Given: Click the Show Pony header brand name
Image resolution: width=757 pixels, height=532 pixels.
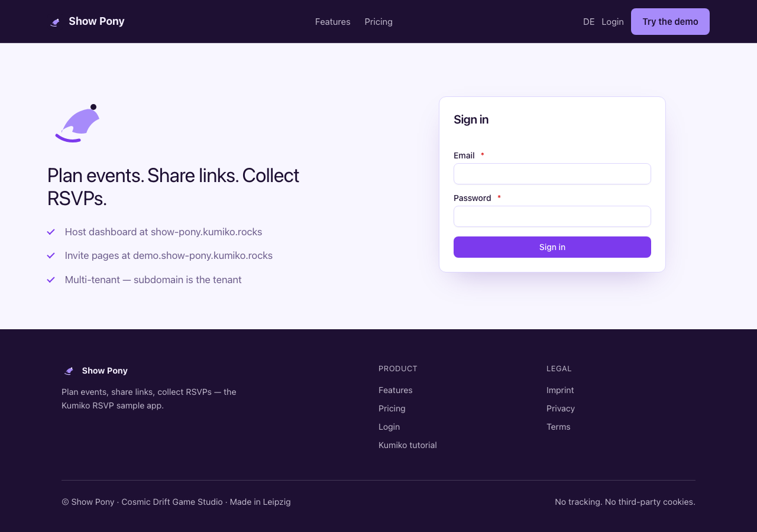Looking at the screenshot, I should click(96, 21).
